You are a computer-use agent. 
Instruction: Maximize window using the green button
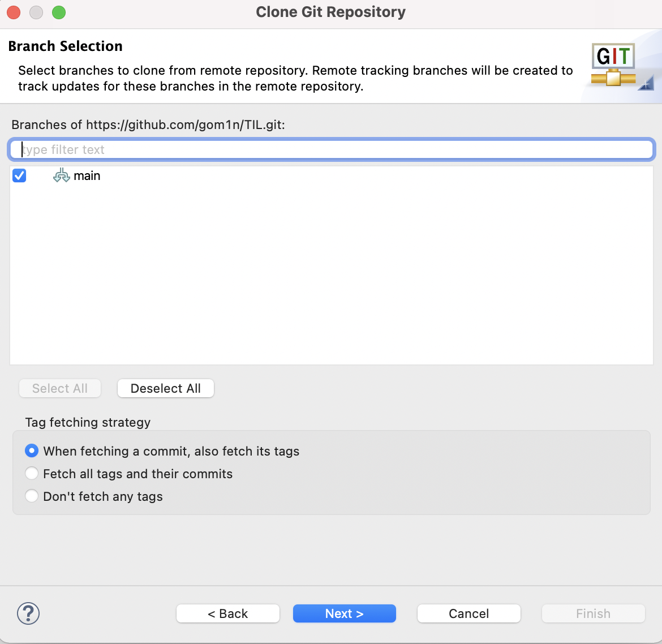[59, 12]
